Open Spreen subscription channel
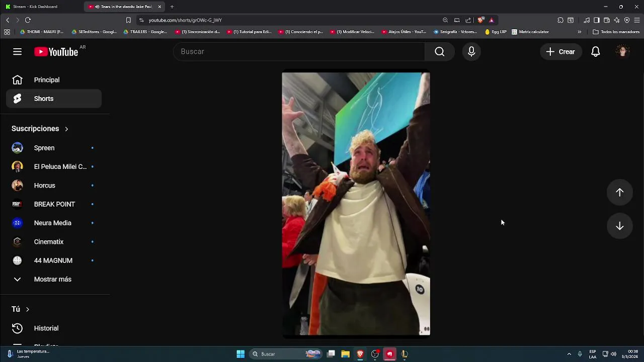 coord(54,148)
